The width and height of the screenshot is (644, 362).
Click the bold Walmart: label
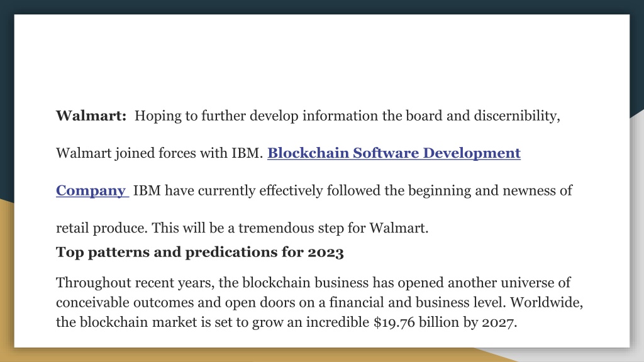pos(91,116)
